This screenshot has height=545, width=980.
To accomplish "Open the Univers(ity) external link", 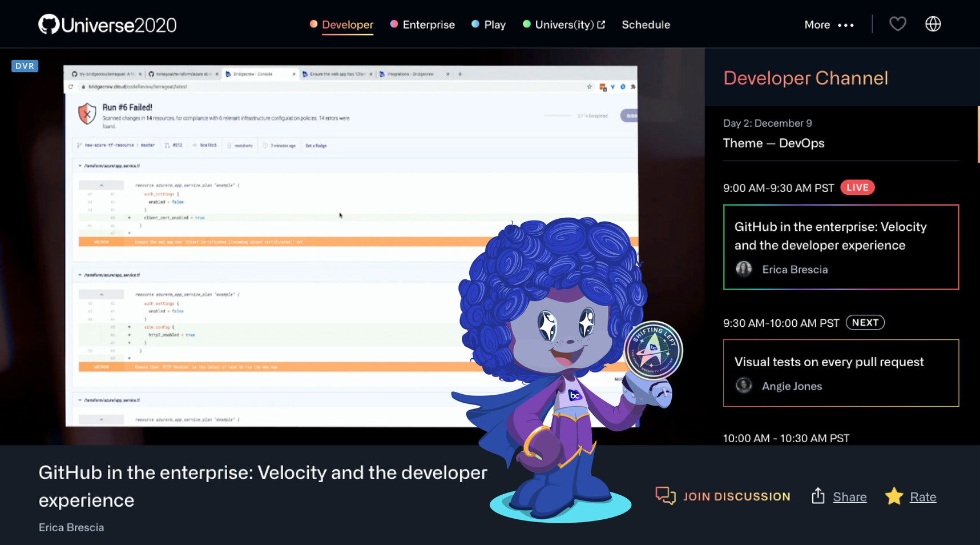I will 569,25.
